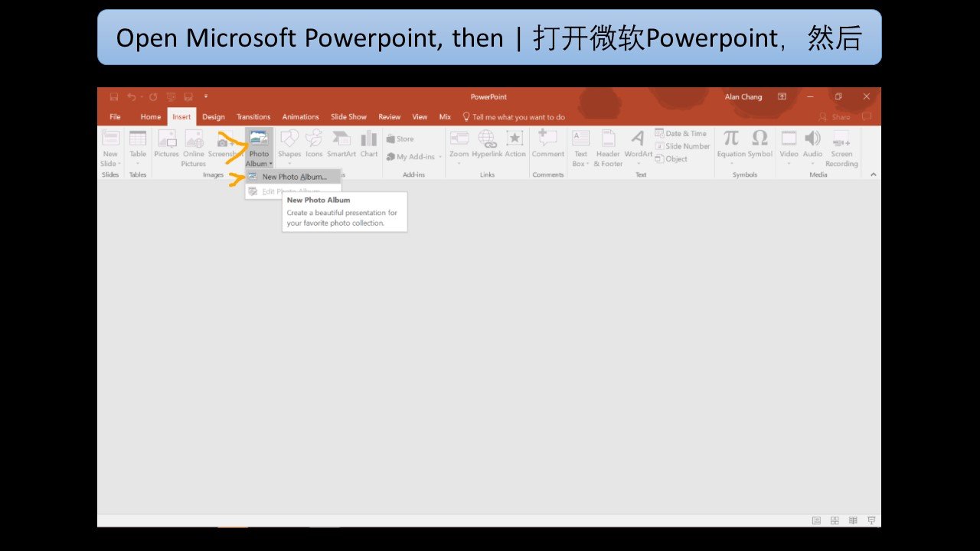Viewport: 980px width, 551px height.
Task: Go to the Animations tab
Action: pos(300,117)
